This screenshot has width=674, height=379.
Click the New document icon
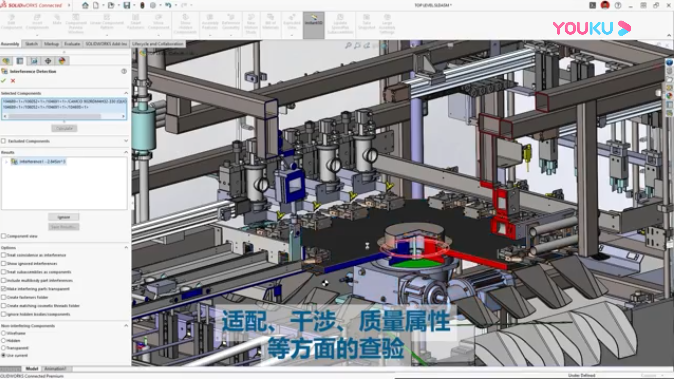[x=96, y=5]
